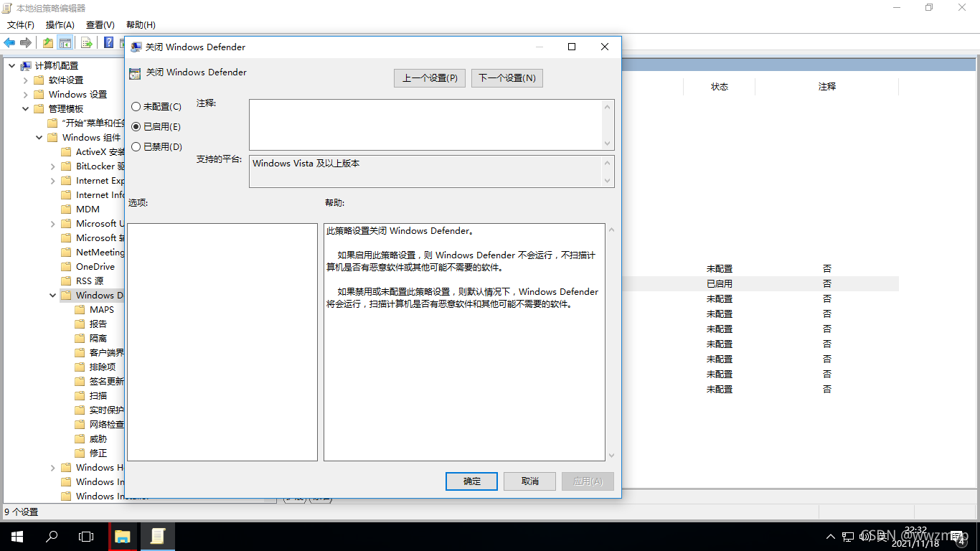This screenshot has height=551, width=980.
Task: Select the NetMeeting tree item
Action: pos(100,253)
